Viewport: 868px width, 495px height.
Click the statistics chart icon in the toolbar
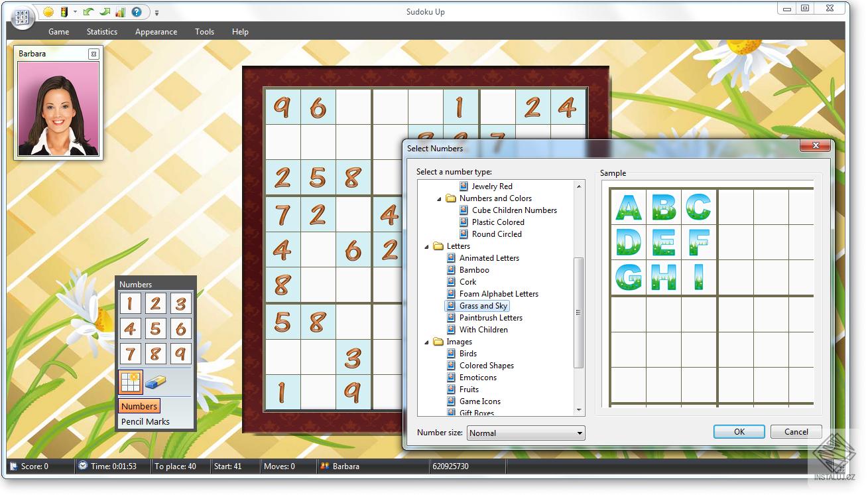(x=121, y=12)
